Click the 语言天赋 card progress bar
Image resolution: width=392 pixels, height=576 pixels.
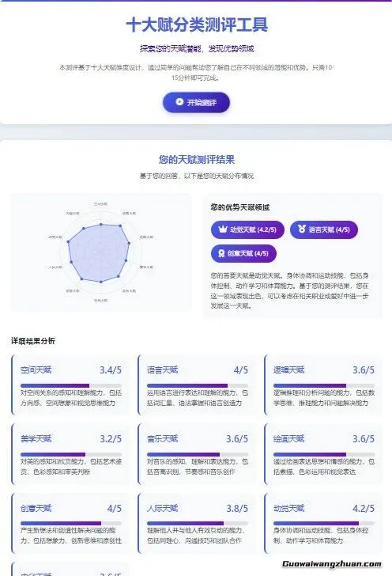pyautogui.click(x=198, y=386)
